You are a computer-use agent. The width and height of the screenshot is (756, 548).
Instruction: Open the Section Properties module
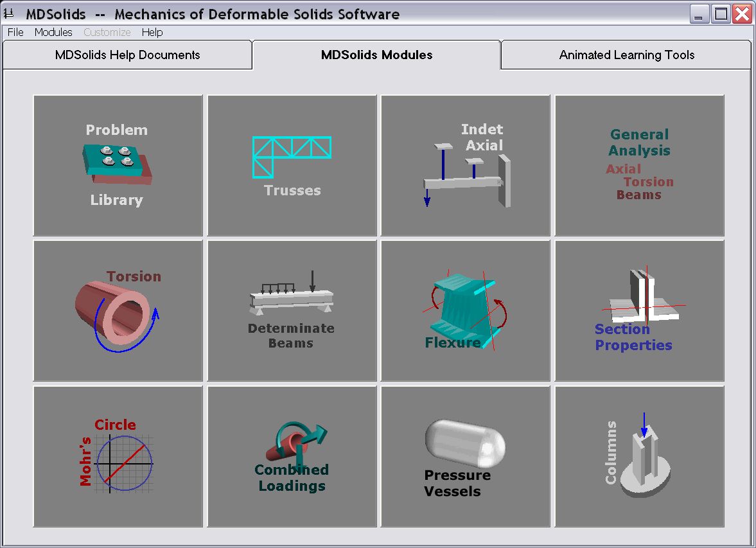pyautogui.click(x=640, y=311)
